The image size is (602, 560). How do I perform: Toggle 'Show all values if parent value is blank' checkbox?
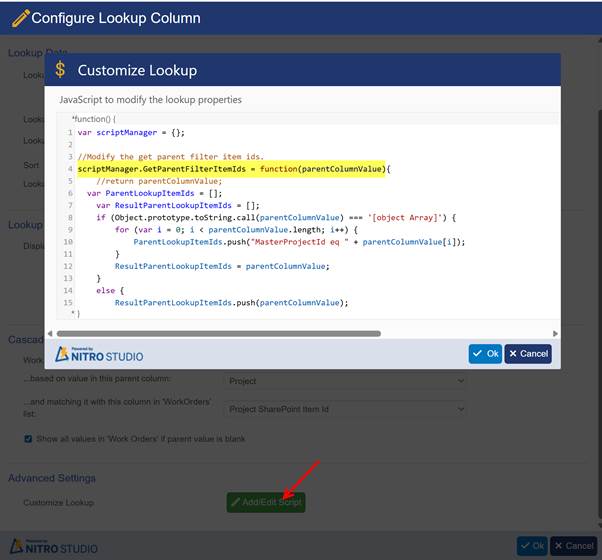click(x=28, y=439)
